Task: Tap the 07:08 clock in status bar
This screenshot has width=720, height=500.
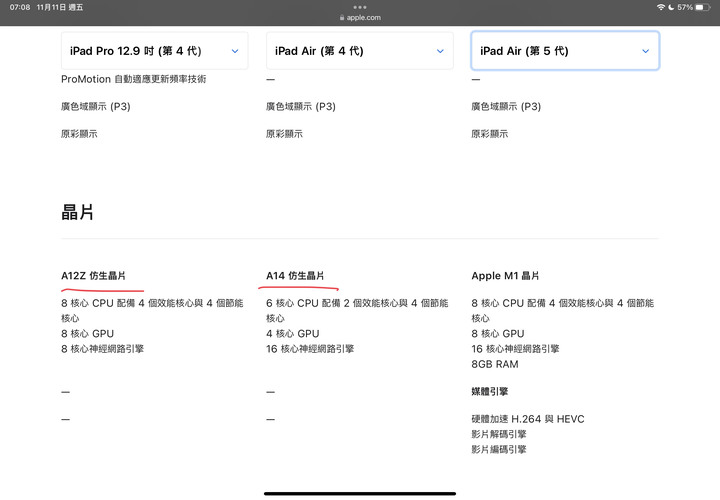Action: 20,7
